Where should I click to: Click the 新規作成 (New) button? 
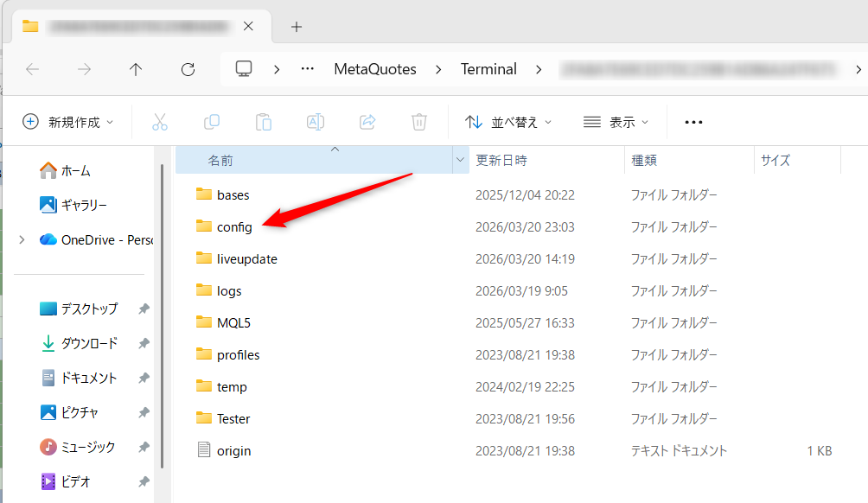[67, 122]
